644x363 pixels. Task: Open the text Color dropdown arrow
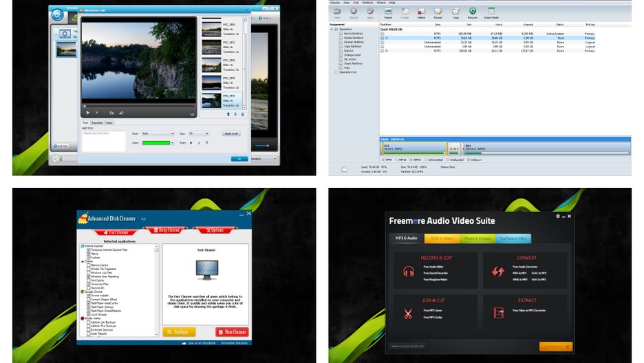tap(172, 143)
